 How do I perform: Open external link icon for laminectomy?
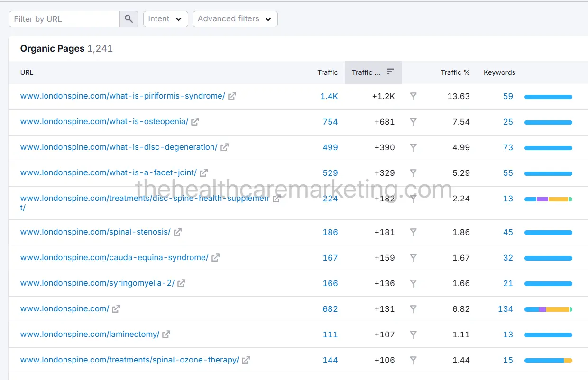coord(166,335)
